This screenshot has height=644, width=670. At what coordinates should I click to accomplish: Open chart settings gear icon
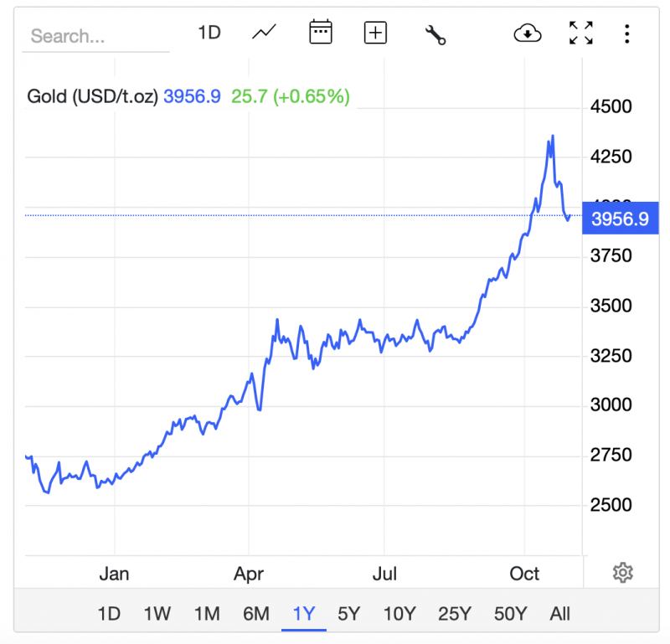tap(622, 573)
